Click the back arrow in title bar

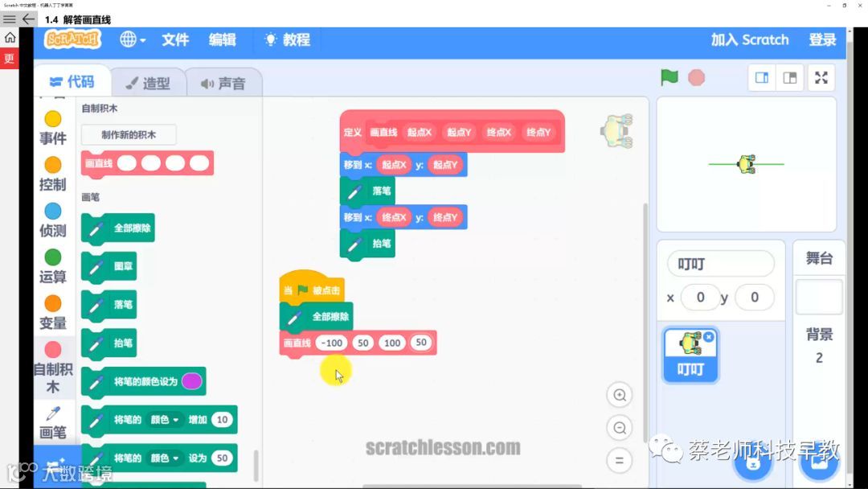coord(28,18)
